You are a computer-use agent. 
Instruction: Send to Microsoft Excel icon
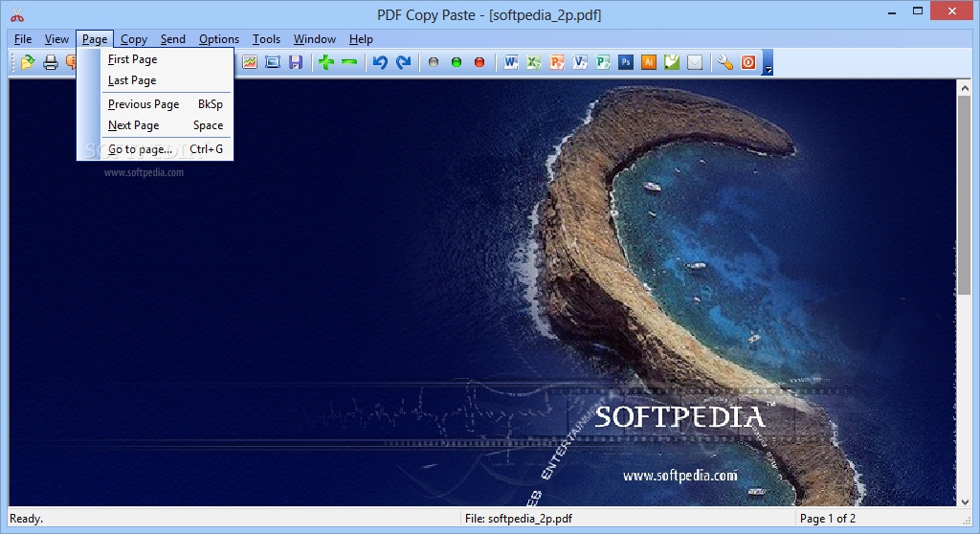tap(534, 62)
